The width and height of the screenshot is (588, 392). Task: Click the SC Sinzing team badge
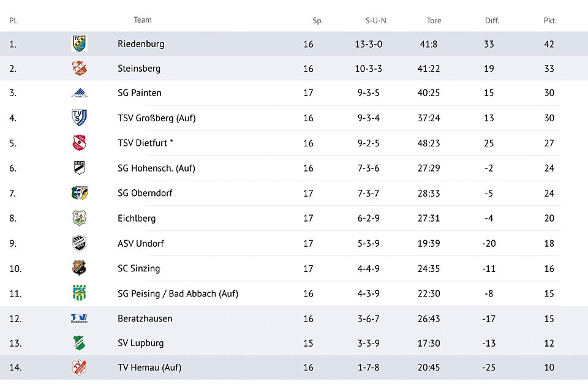tap(79, 268)
